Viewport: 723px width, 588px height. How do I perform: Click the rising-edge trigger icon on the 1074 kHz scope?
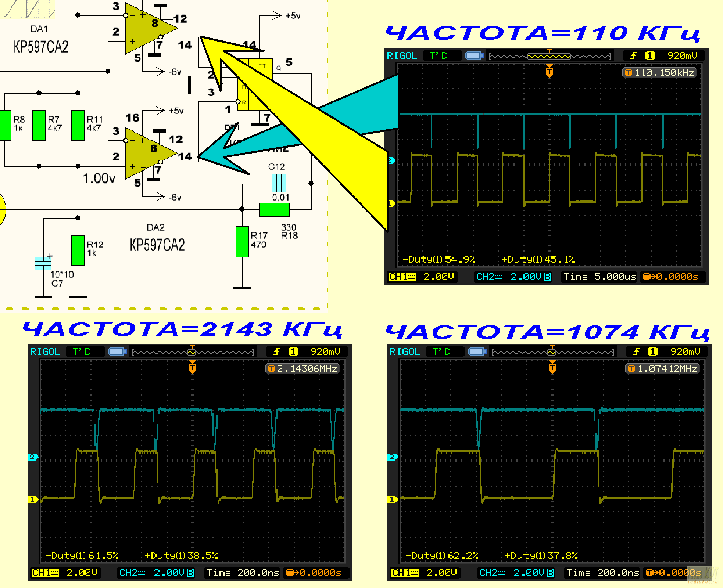[637, 351]
